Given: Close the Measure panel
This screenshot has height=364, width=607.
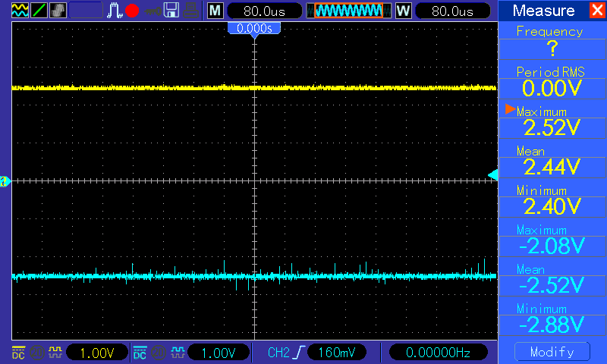Looking at the screenshot, I should (x=597, y=10).
